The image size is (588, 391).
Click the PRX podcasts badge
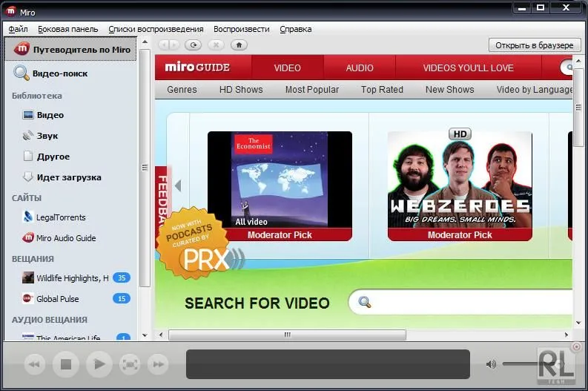click(x=198, y=243)
